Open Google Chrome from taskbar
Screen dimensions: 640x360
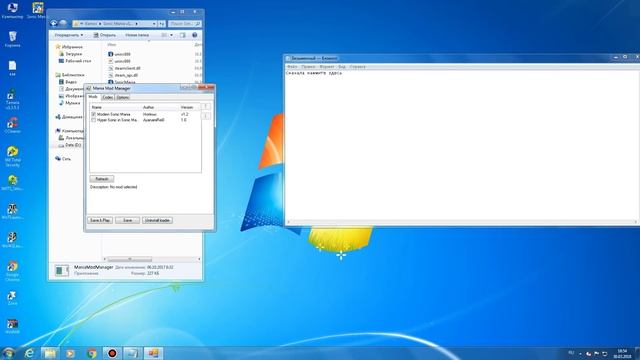click(x=91, y=353)
